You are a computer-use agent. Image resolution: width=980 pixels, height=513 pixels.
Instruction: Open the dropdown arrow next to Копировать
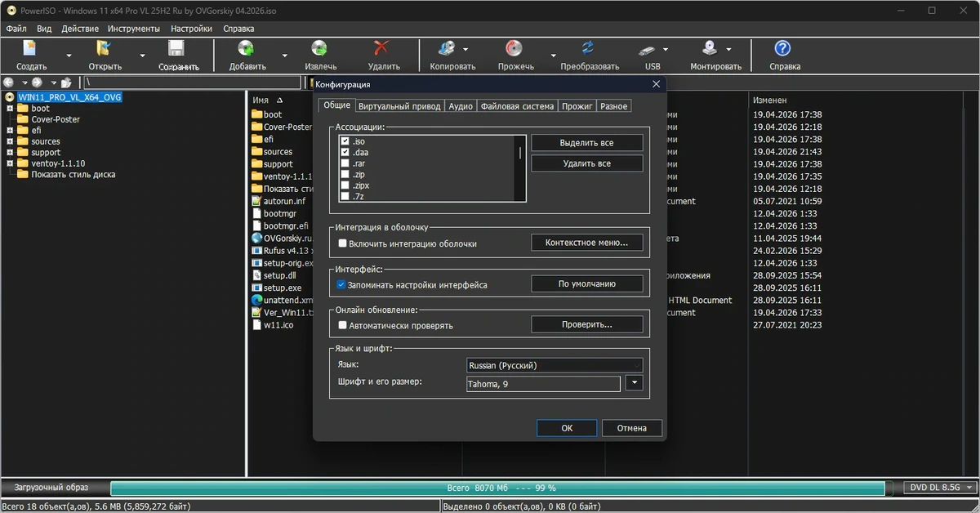click(465, 48)
